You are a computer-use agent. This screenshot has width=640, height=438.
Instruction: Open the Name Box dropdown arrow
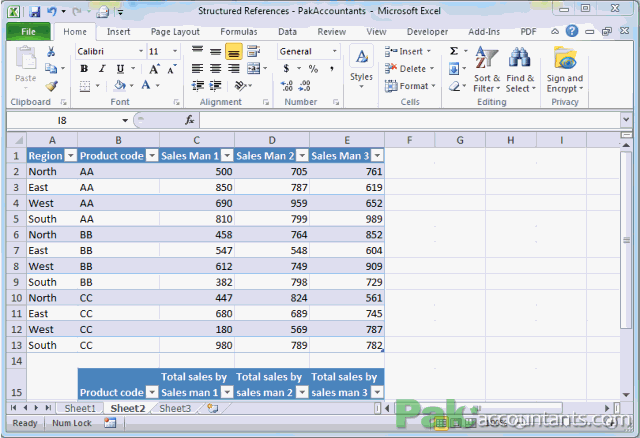pos(125,120)
